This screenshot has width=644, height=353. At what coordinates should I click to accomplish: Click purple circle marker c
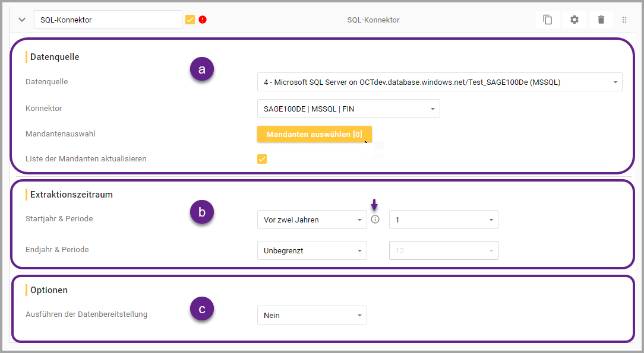(202, 309)
